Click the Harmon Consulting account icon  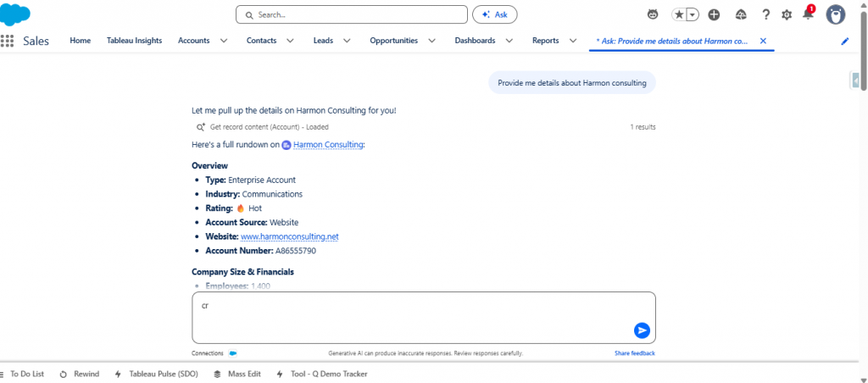pos(287,145)
